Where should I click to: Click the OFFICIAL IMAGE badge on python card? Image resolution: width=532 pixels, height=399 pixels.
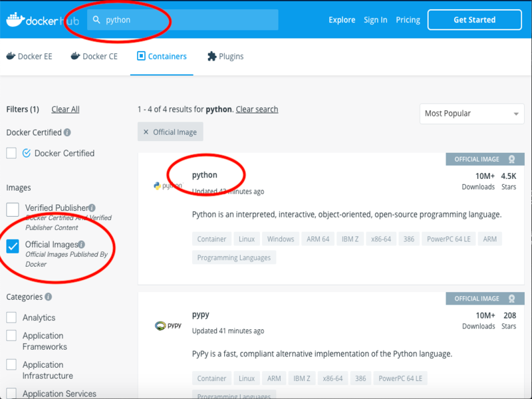tap(485, 159)
